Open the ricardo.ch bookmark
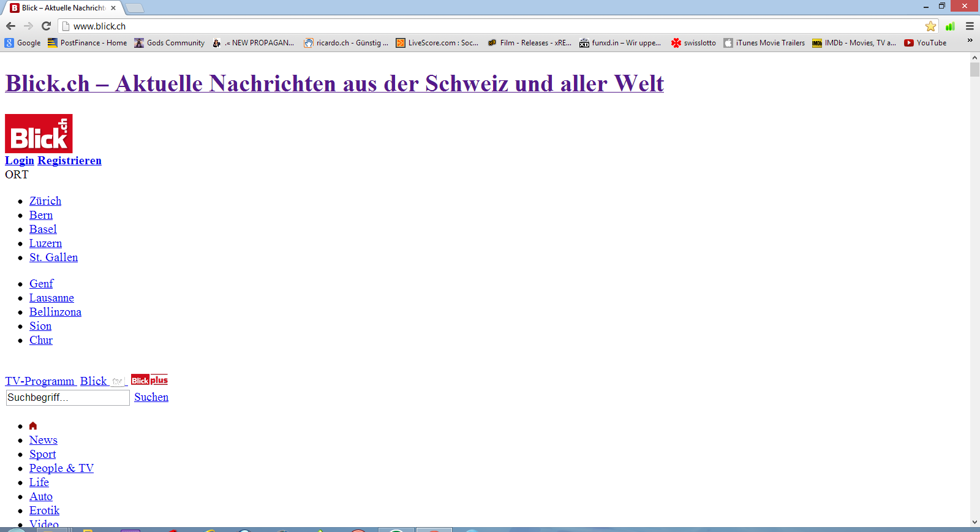The image size is (980, 532). [x=346, y=43]
